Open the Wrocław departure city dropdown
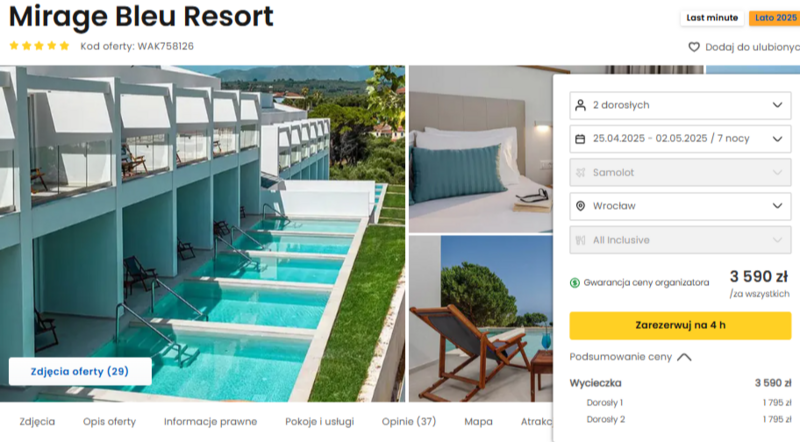 point(680,206)
